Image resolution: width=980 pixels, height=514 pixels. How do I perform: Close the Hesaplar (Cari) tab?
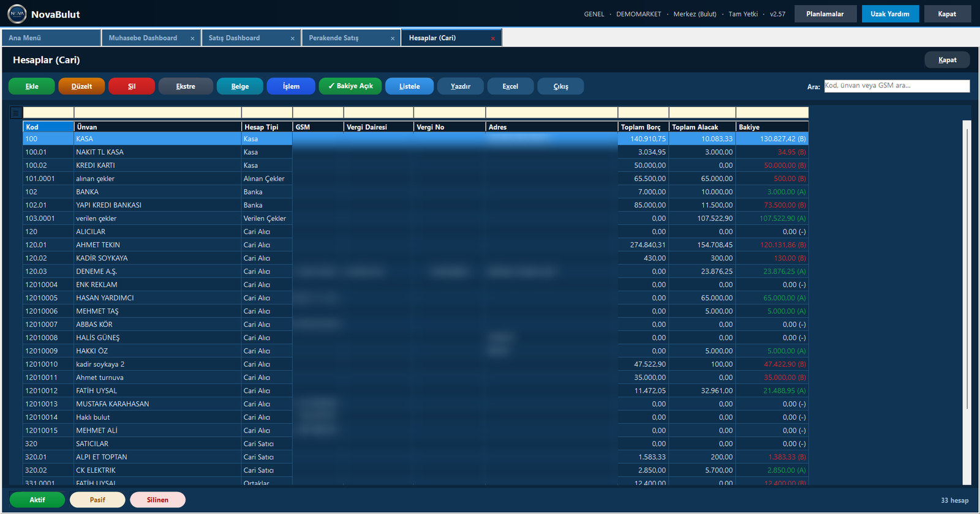coord(493,39)
